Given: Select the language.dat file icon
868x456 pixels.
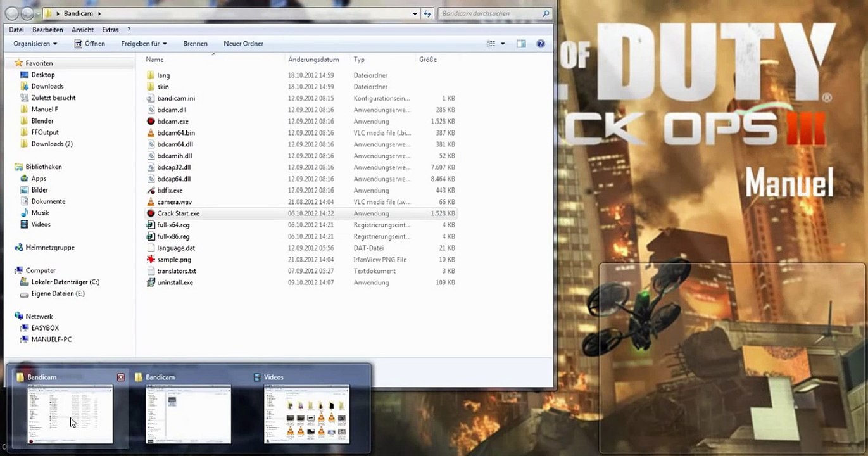Looking at the screenshot, I should [x=151, y=248].
